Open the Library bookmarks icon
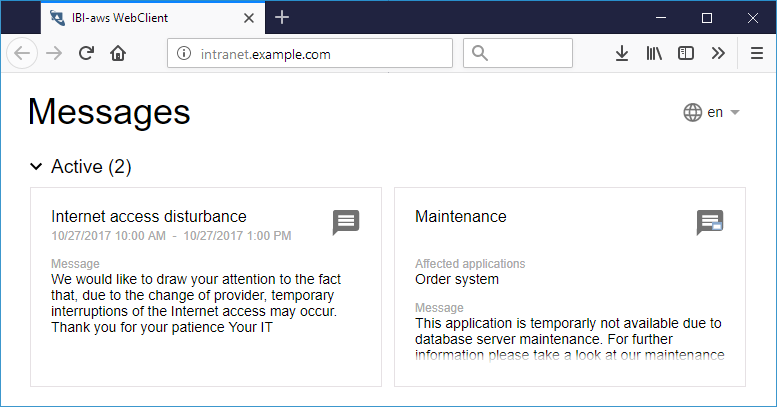This screenshot has width=777, height=407. [x=653, y=54]
